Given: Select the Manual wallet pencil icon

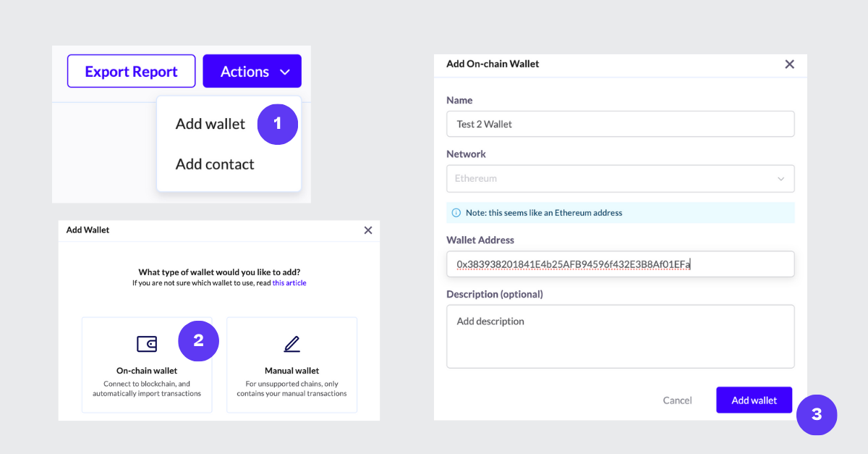Looking at the screenshot, I should pyautogui.click(x=292, y=344).
